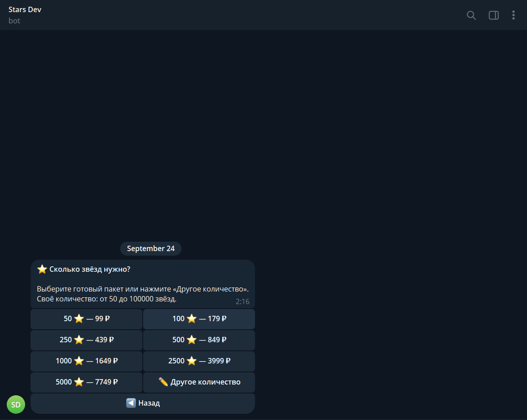Go back with the 'Назад' button

142,403
